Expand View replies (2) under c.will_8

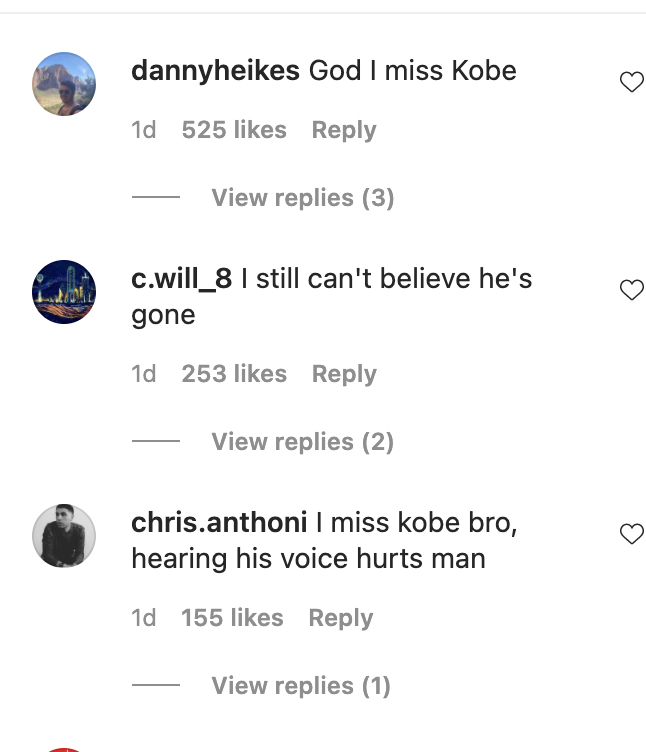[303, 441]
